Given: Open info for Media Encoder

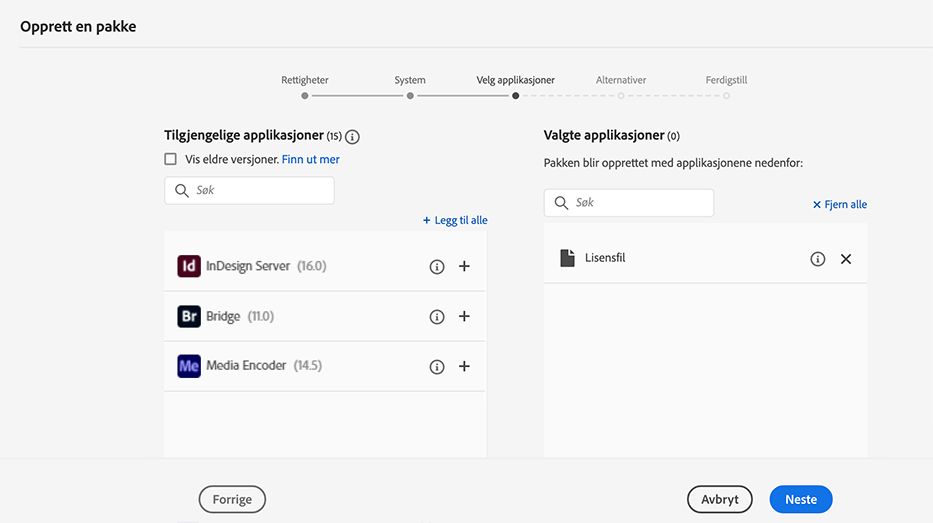Looking at the screenshot, I should coord(437,367).
